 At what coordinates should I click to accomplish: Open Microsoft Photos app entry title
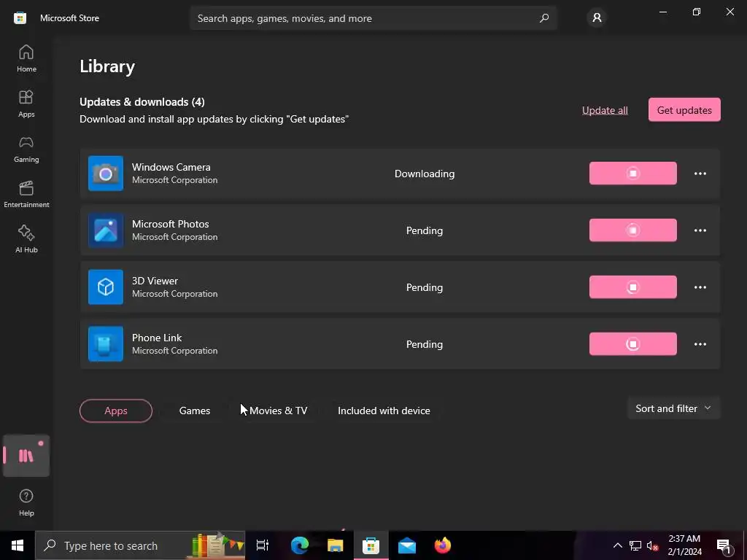(170, 224)
